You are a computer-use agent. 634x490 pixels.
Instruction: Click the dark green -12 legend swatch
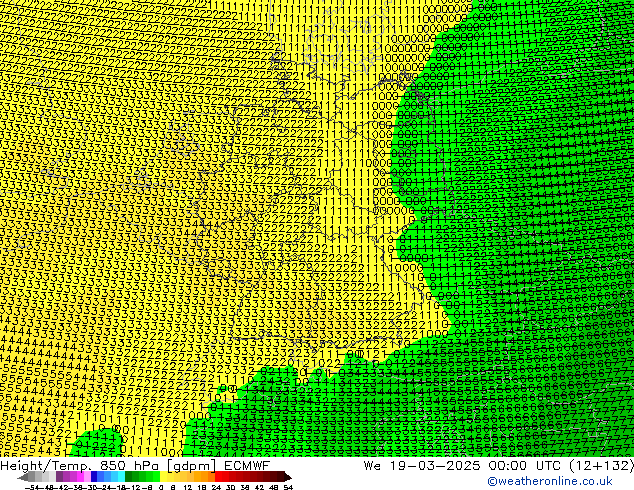(x=129, y=476)
